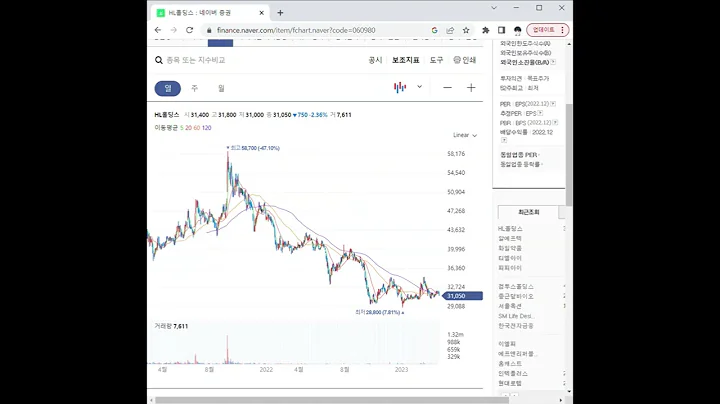Click the 최저 28,800 low label

[379, 312]
